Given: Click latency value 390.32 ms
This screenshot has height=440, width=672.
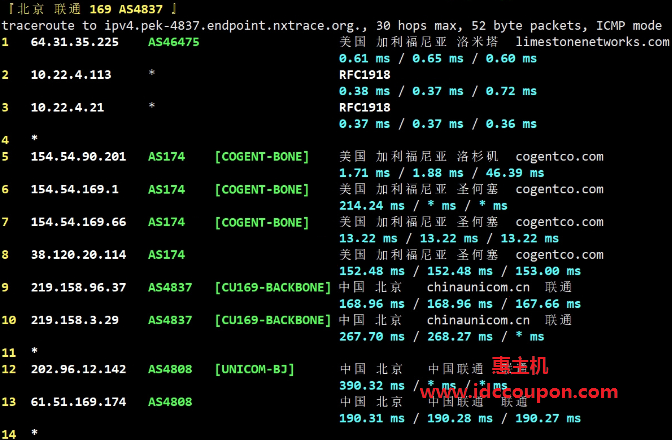Looking at the screenshot, I should coord(372,386).
